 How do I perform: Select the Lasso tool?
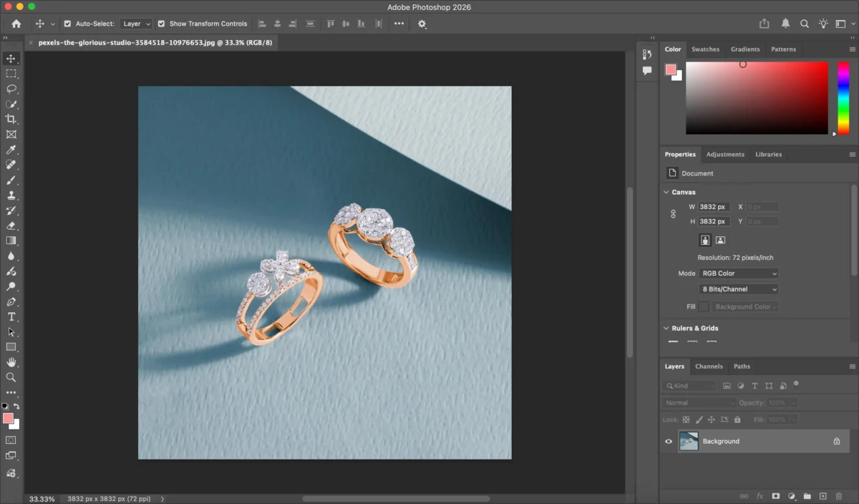11,89
